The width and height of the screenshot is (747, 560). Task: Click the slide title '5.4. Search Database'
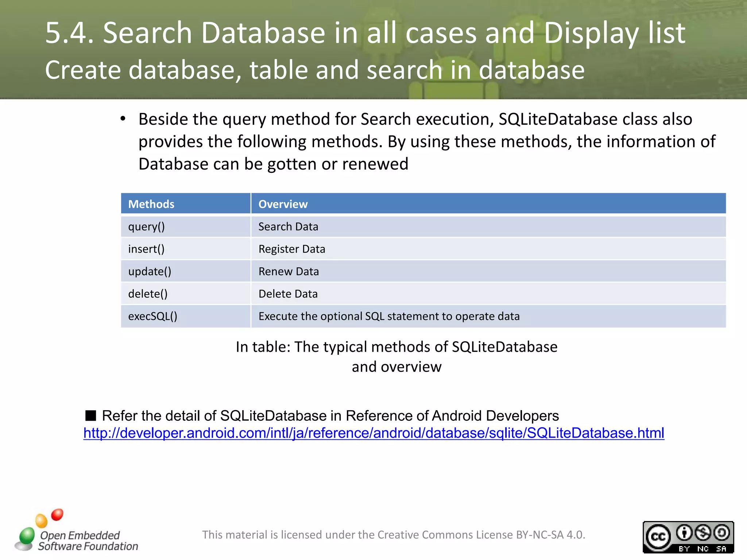tap(365, 33)
